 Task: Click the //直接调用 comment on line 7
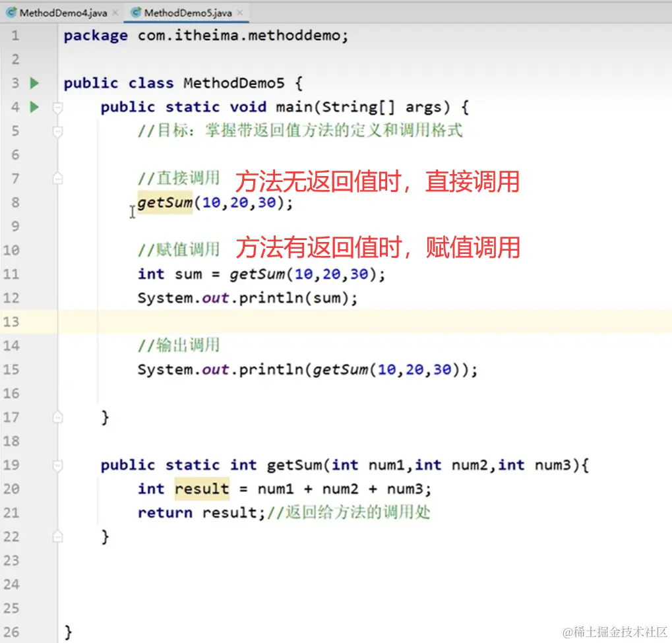click(x=179, y=178)
